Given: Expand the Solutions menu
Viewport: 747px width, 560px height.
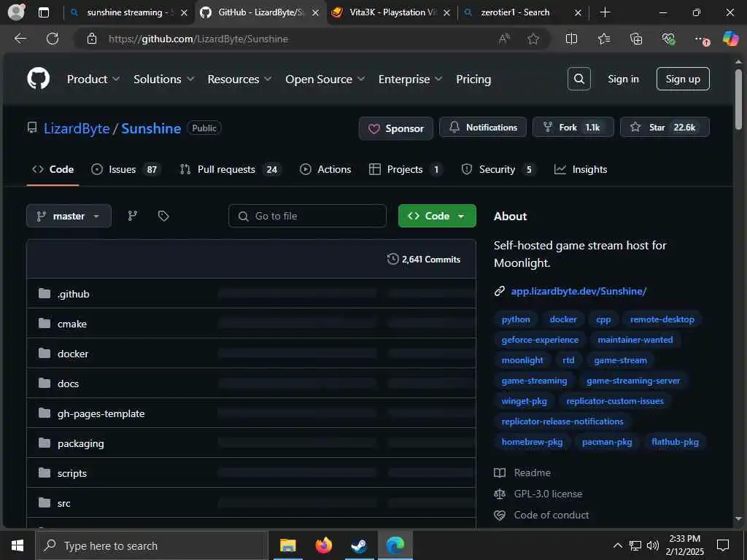Looking at the screenshot, I should tap(163, 79).
